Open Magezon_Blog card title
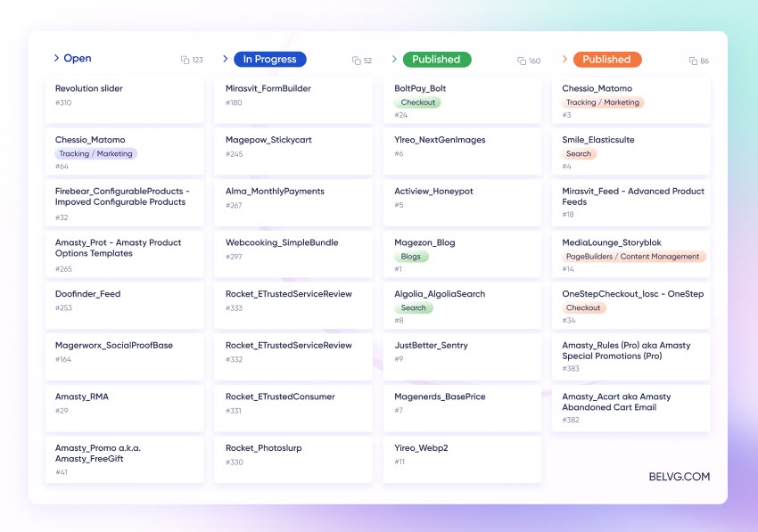 tap(424, 242)
